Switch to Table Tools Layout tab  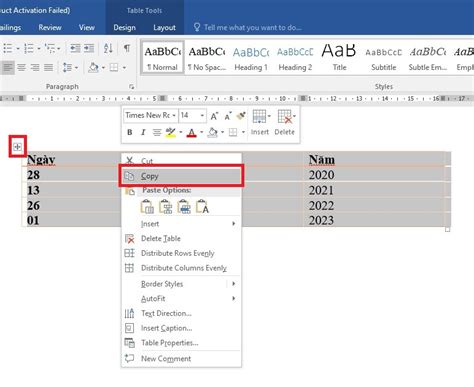click(164, 27)
